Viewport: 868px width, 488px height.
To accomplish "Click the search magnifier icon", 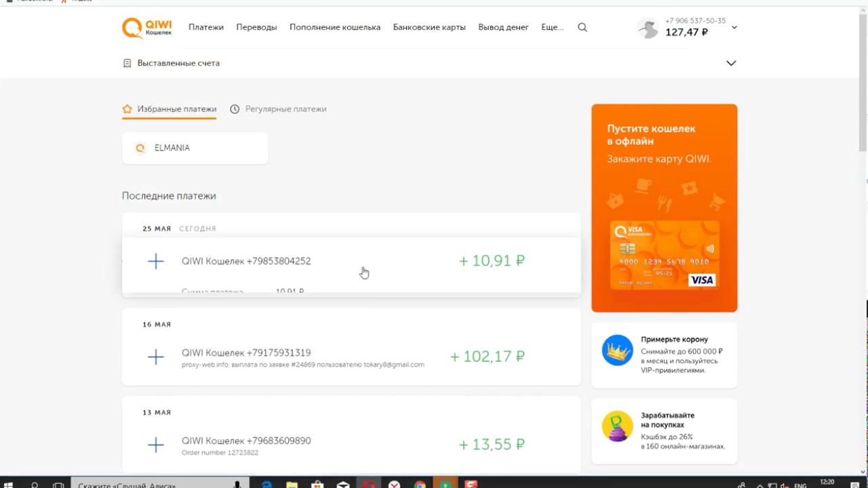I will coord(583,28).
